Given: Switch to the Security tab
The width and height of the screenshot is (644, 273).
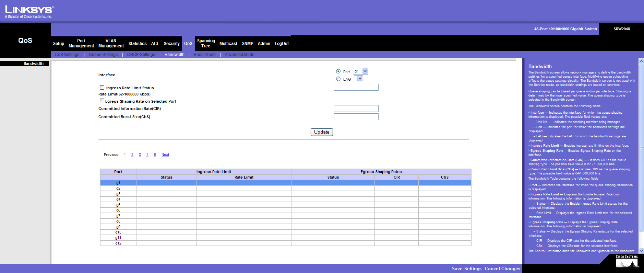Looking at the screenshot, I should coord(171,44).
